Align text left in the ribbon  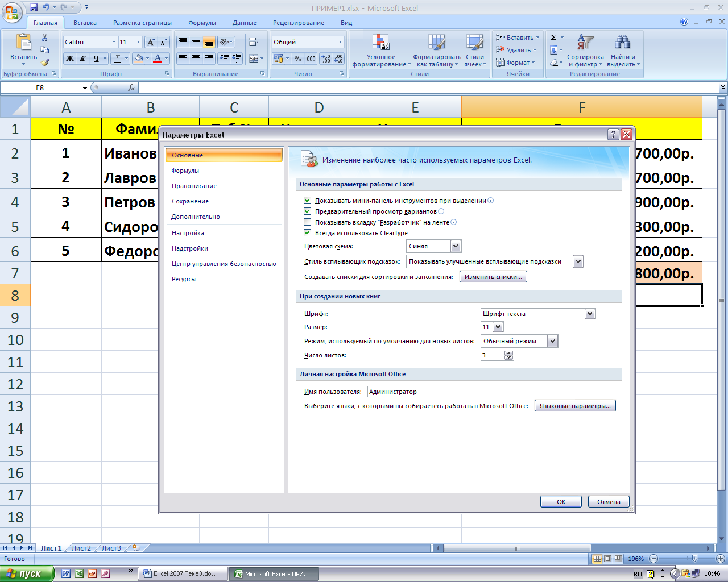coord(183,58)
